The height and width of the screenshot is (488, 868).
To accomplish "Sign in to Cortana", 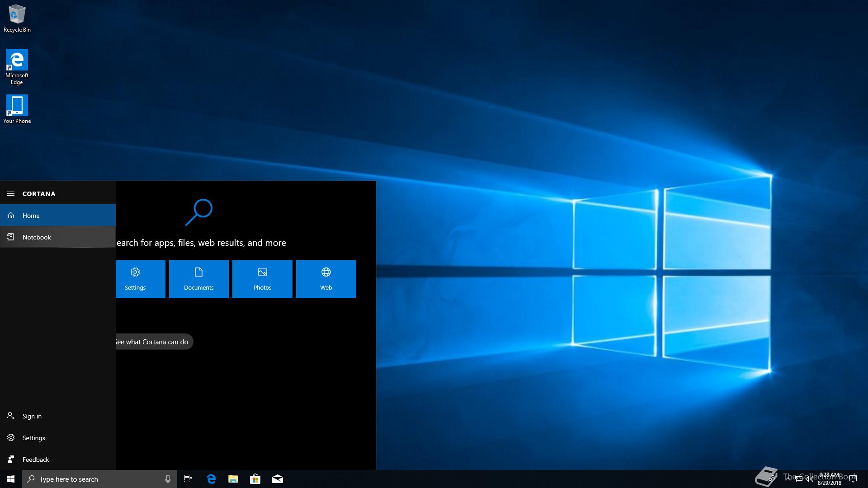I will point(58,416).
